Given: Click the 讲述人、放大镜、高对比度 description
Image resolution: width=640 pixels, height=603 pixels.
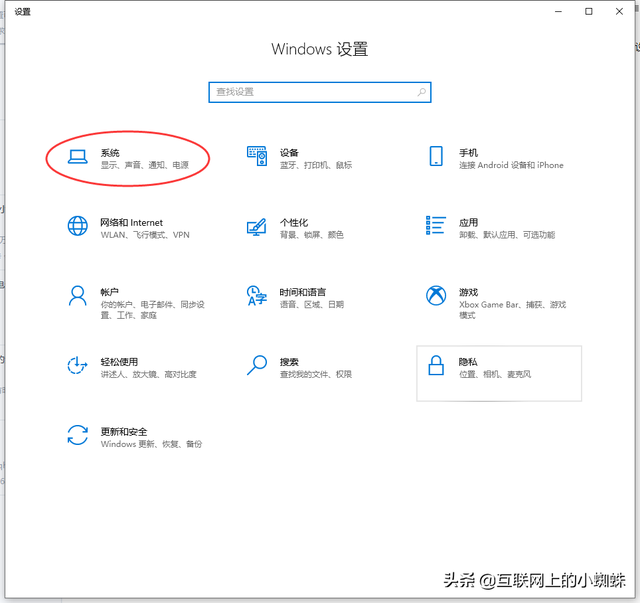Looking at the screenshot, I should tap(149, 374).
